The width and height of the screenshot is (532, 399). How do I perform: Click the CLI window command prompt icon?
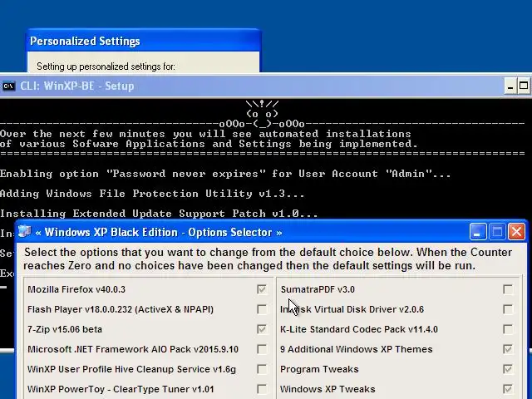tap(8, 86)
